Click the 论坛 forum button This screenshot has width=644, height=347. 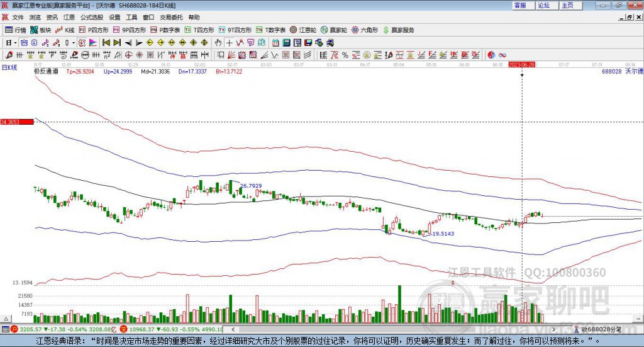coord(547,5)
